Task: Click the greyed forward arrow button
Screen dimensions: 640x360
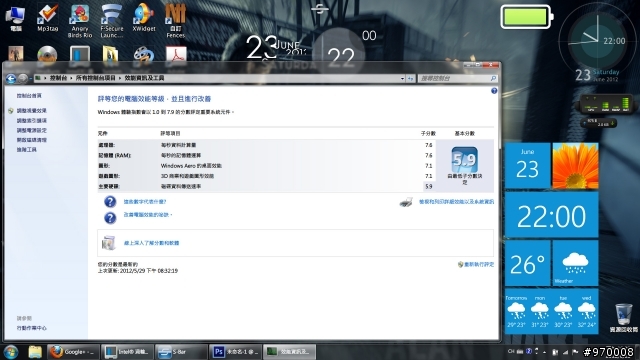Action: (23, 78)
